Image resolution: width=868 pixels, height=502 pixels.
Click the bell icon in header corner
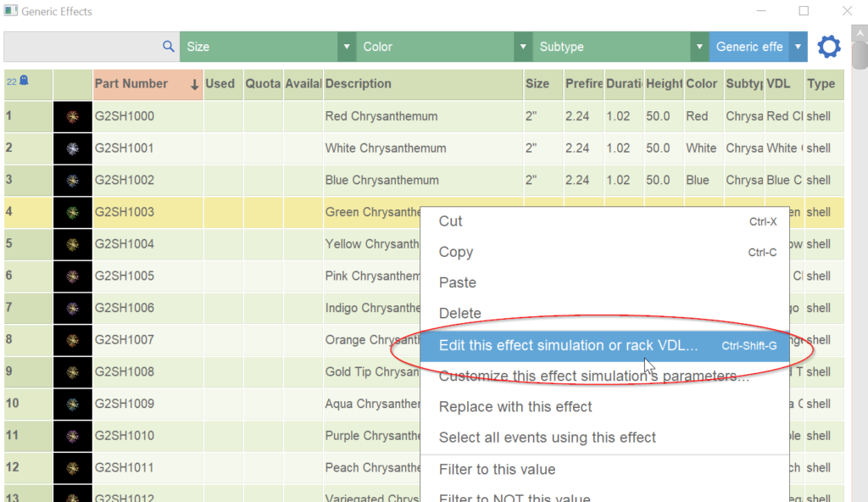pyautogui.click(x=24, y=81)
